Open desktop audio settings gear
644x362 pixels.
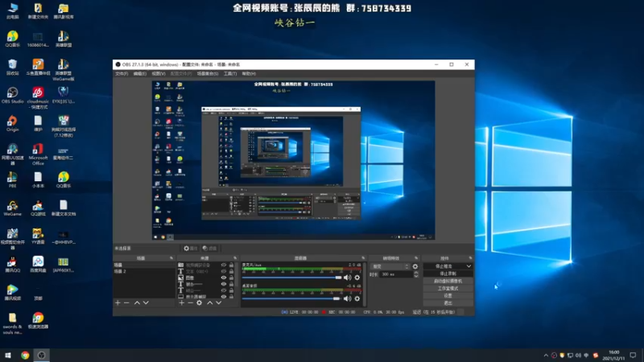(x=357, y=298)
